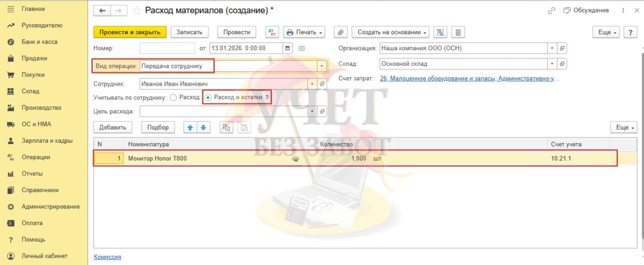Select the Расход radio option
The image size is (644, 265).
173,97
